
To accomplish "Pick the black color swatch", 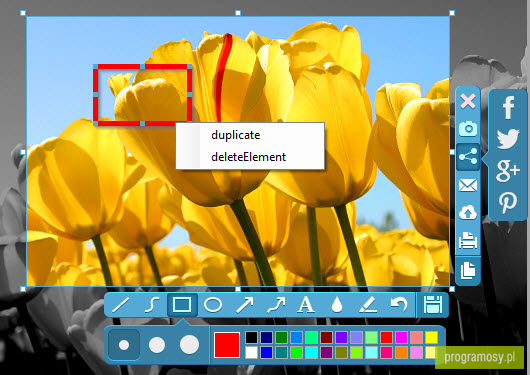I will 251,337.
